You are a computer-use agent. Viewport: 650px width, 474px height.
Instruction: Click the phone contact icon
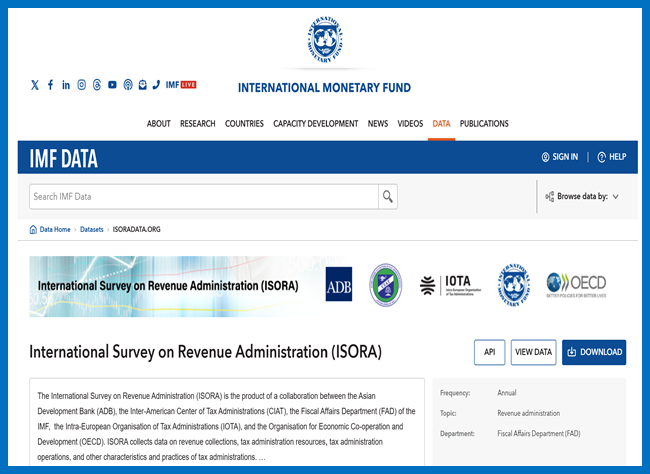pyautogui.click(x=156, y=85)
